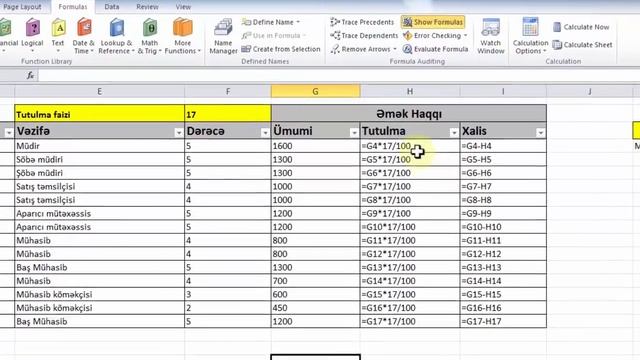Switch to the Data tab

pyautogui.click(x=111, y=7)
